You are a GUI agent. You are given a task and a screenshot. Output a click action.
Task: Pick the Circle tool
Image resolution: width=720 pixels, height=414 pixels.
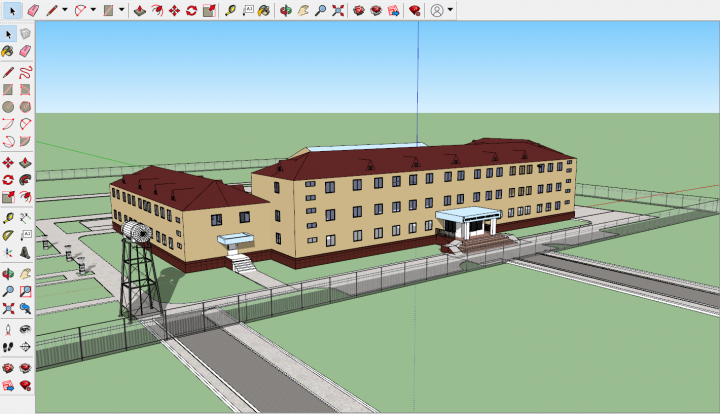pos(8,107)
